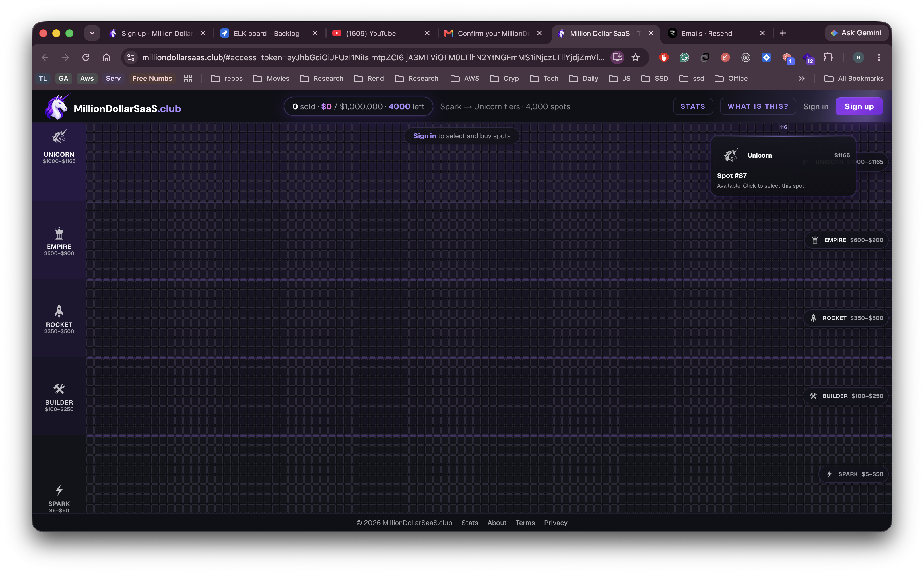Open the Extensions puzzle menu

828,57
